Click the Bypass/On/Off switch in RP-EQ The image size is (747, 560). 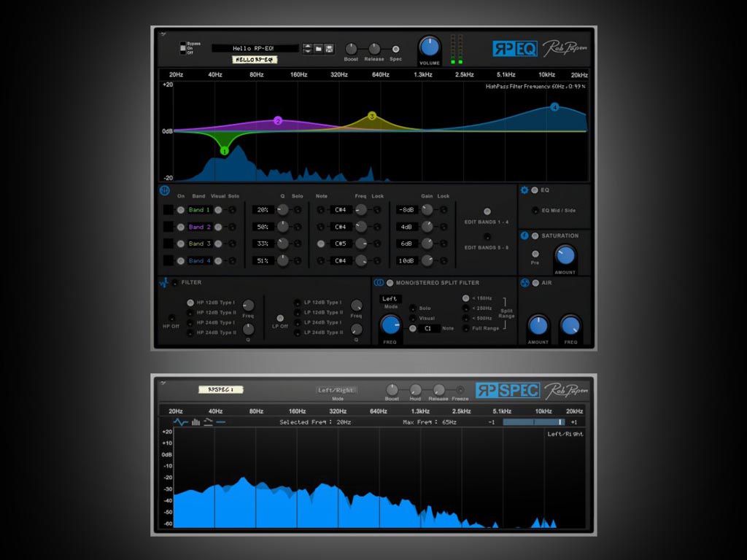[x=183, y=48]
